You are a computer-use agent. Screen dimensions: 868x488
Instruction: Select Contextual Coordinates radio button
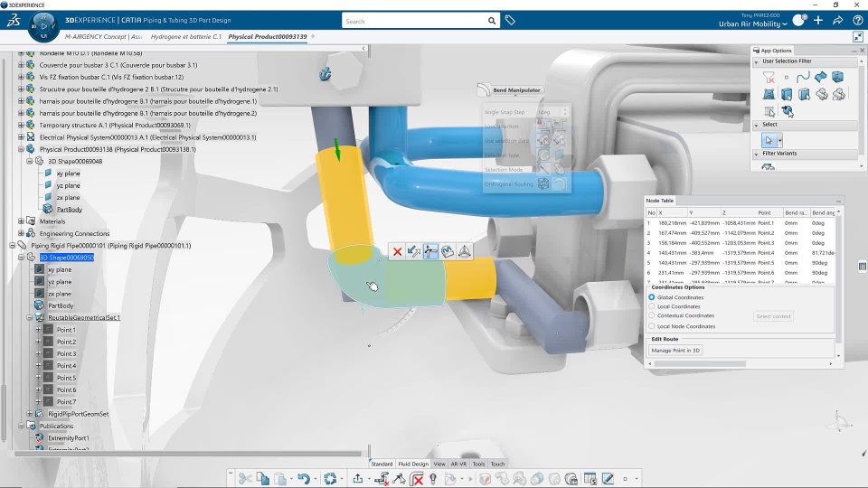[x=652, y=315]
